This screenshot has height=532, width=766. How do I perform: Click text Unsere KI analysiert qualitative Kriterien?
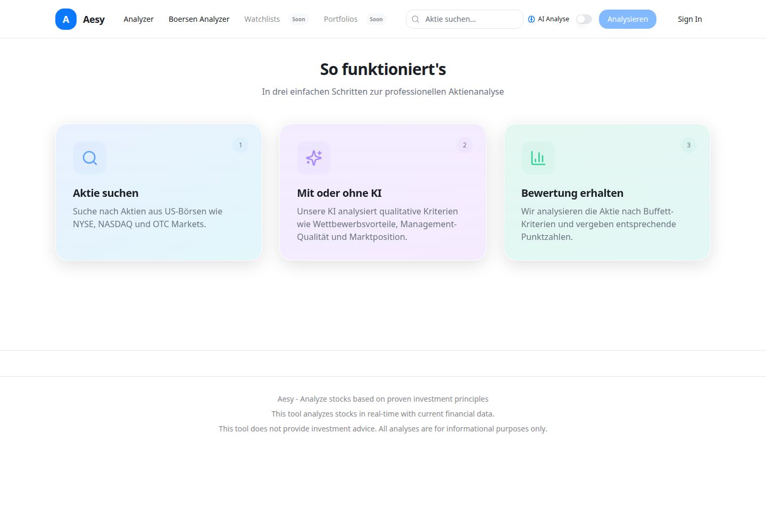(378, 224)
